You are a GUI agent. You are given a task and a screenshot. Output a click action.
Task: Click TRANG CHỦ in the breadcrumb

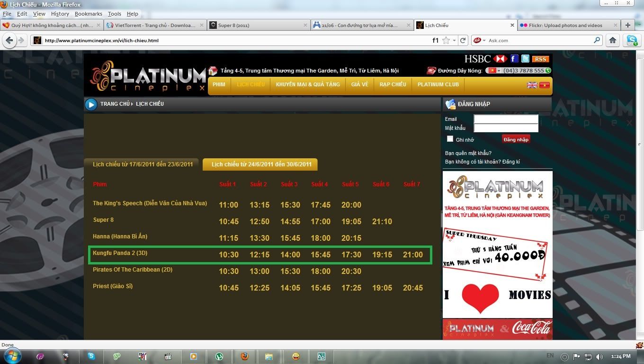pos(115,104)
